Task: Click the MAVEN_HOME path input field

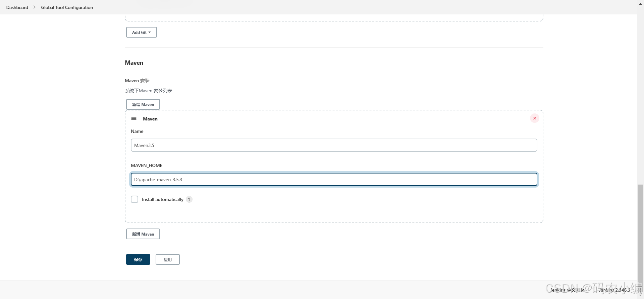Action: pyautogui.click(x=334, y=179)
